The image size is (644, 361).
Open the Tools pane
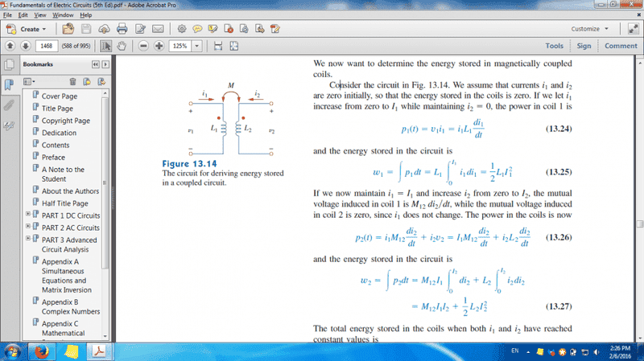[x=554, y=47]
